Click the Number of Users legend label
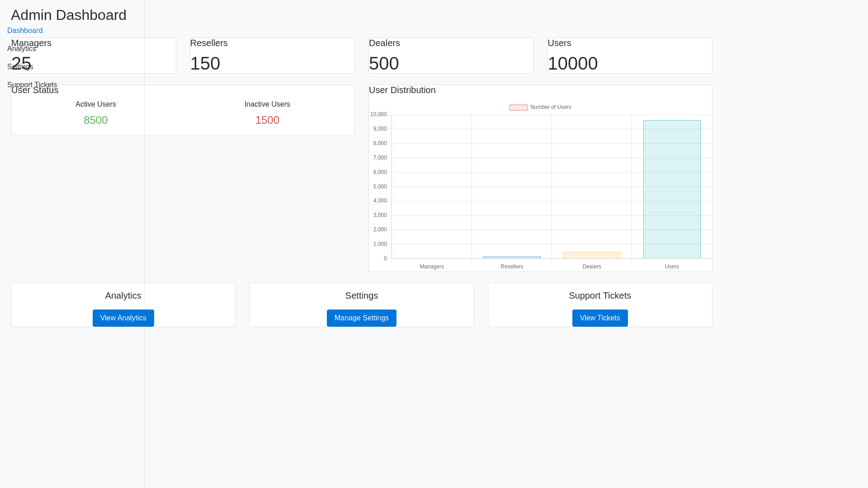Viewport: 868px width, 488px height. 550,108
